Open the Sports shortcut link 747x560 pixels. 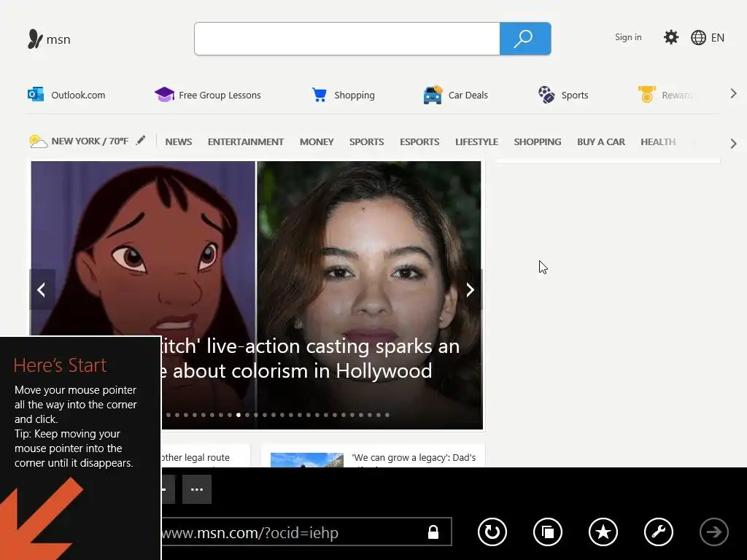tap(575, 96)
